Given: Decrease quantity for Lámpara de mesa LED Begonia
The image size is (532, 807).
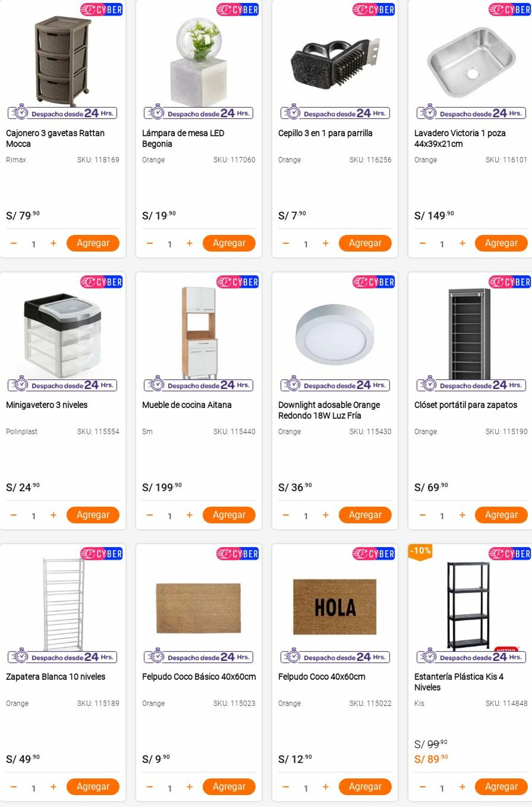Looking at the screenshot, I should point(150,243).
